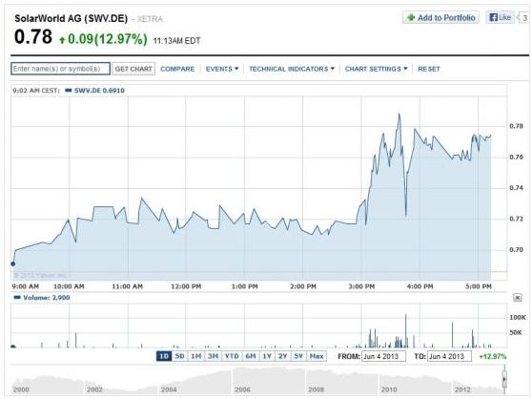Click the data point marker at 9:00 AM
Screen dimensions: 532x399
click(x=13, y=263)
